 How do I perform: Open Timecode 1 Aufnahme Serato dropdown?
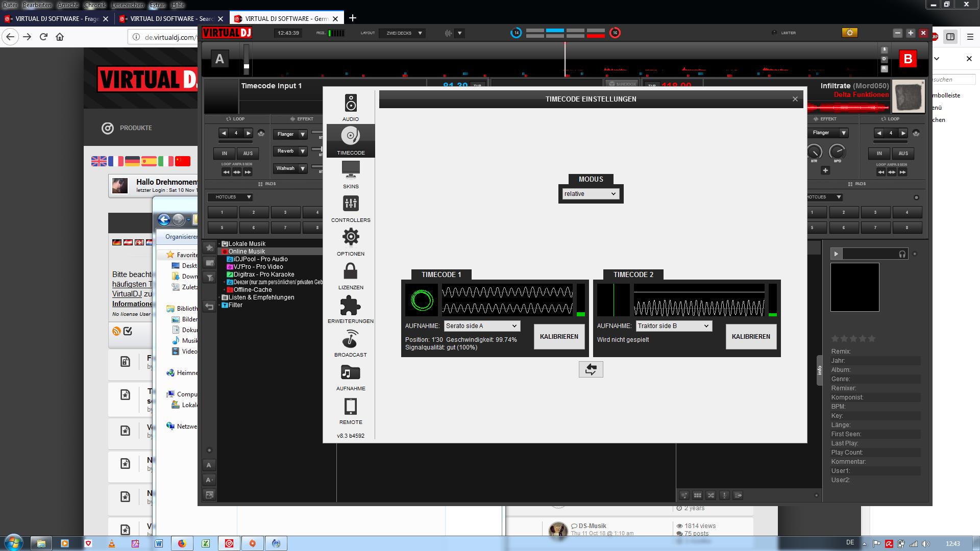point(481,326)
